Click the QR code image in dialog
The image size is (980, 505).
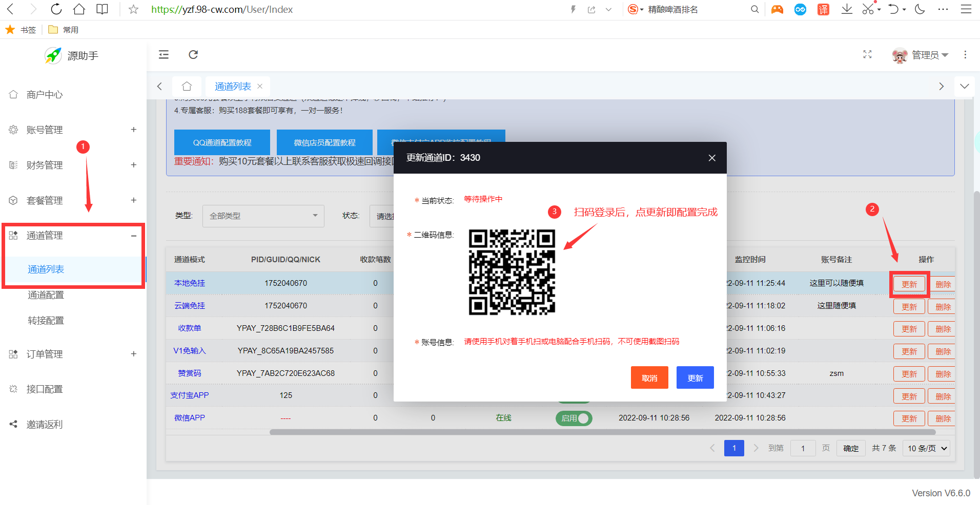point(512,272)
